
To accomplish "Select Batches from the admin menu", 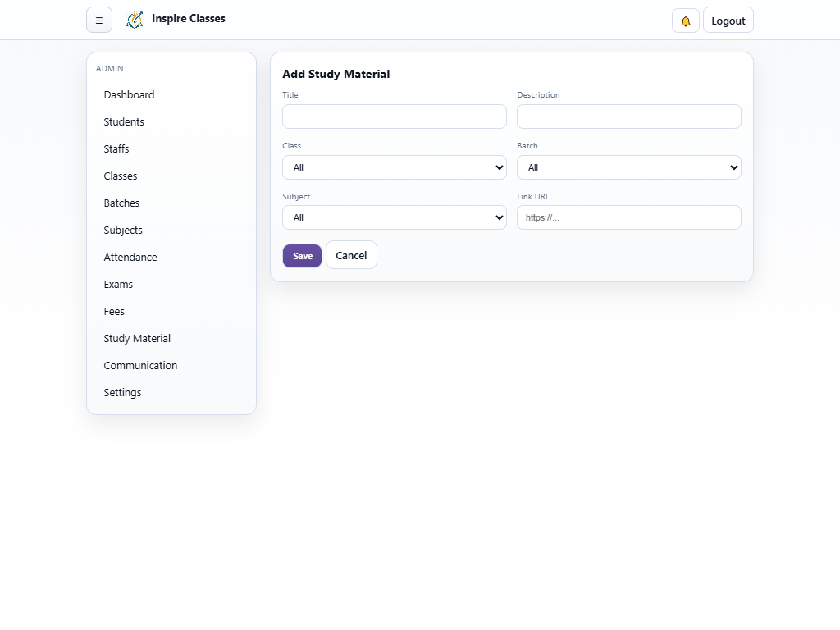I will (121, 203).
